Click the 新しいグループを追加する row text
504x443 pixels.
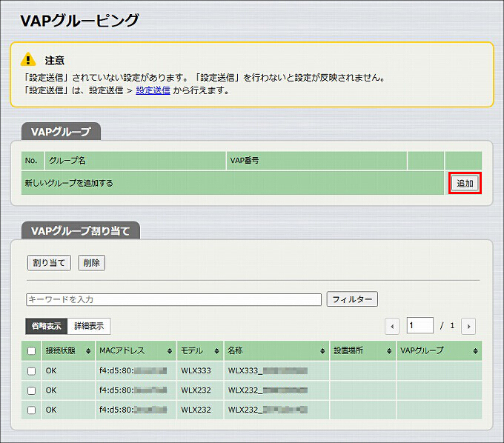pos(69,183)
